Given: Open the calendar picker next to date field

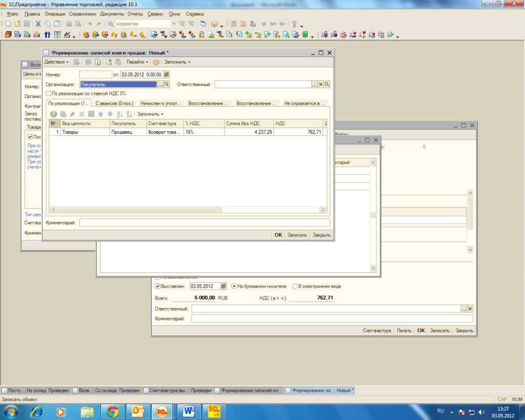Looking at the screenshot, I should (166, 74).
